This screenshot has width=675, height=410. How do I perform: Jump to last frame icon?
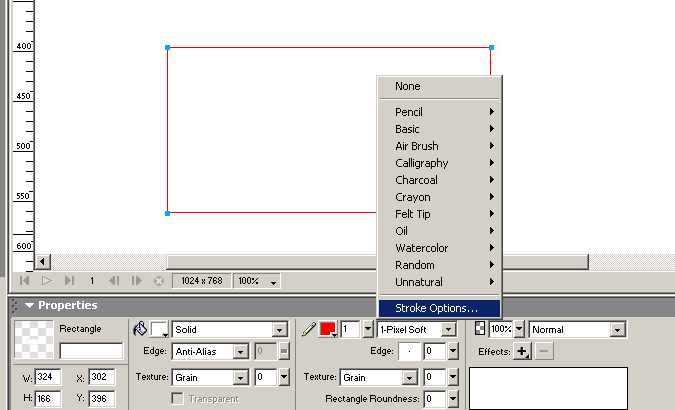69,282
